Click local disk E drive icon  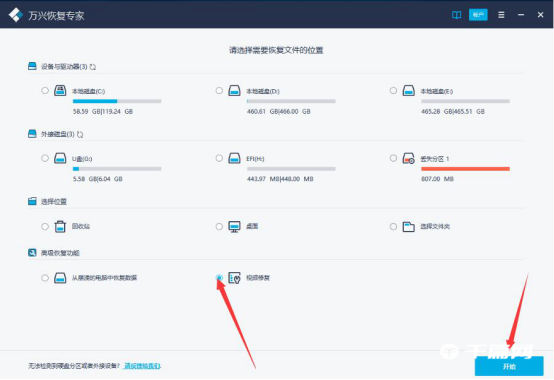[x=408, y=90]
